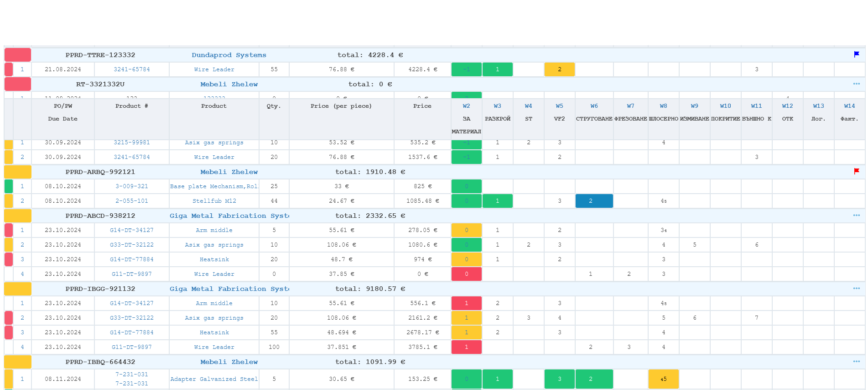Click yellow row marker of Stellfub M12 row

pos(9,201)
